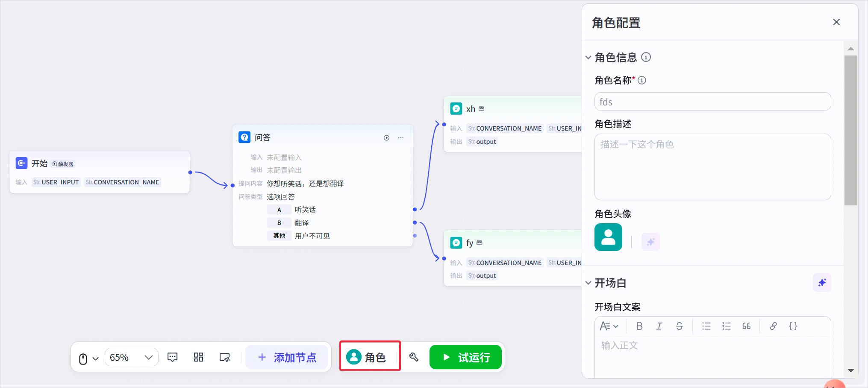The height and width of the screenshot is (388, 868).
Task: Collapse the 开场白 section
Action: coord(588,283)
